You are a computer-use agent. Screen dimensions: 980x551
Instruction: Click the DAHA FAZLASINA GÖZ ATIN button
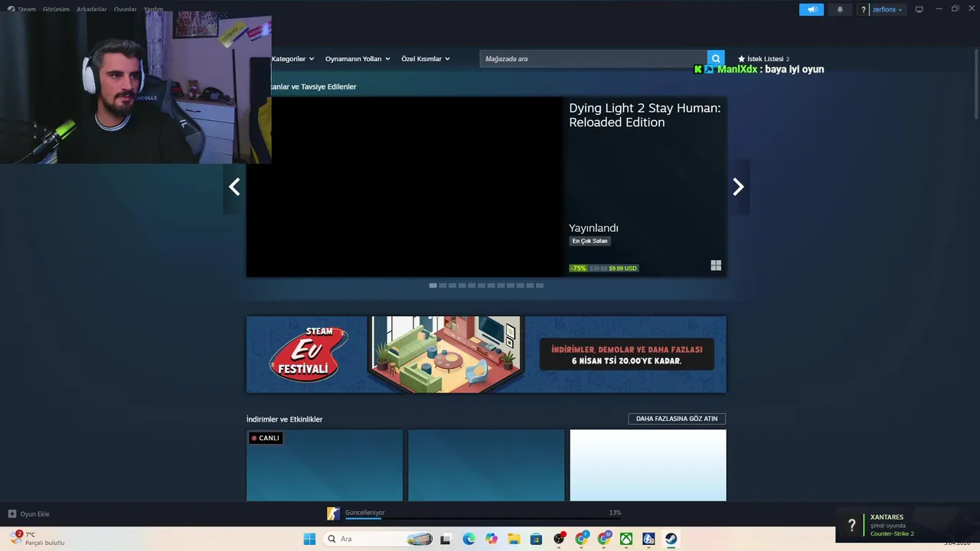(x=677, y=419)
